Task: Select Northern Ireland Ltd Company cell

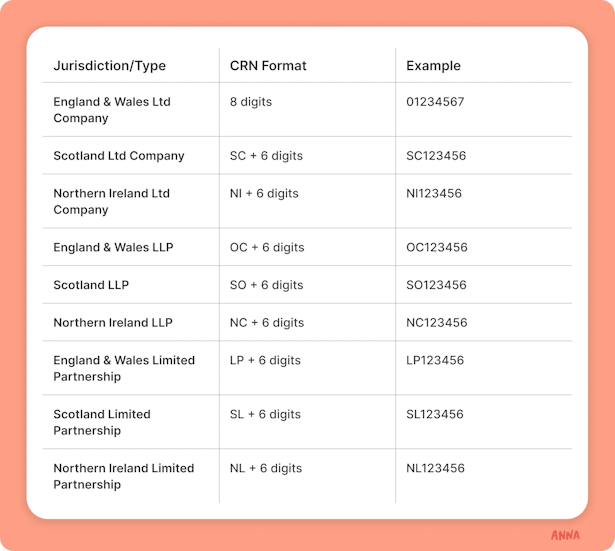Action: pos(111,201)
